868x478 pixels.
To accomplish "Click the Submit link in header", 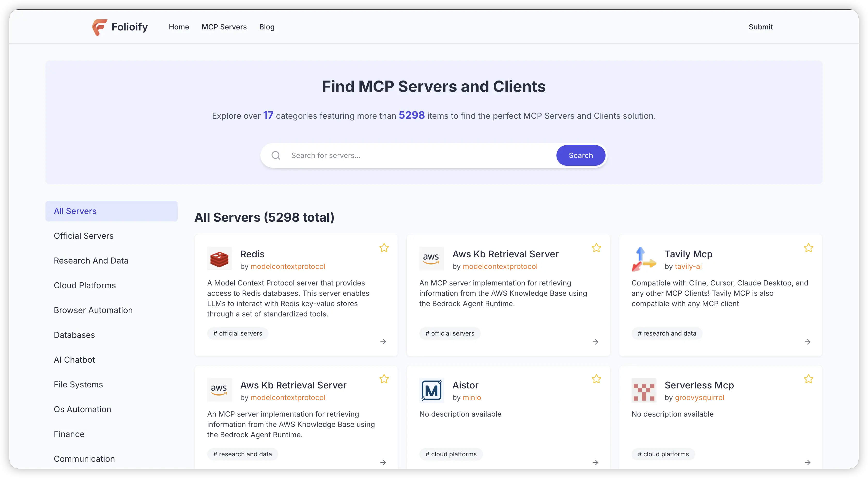I will pos(760,27).
